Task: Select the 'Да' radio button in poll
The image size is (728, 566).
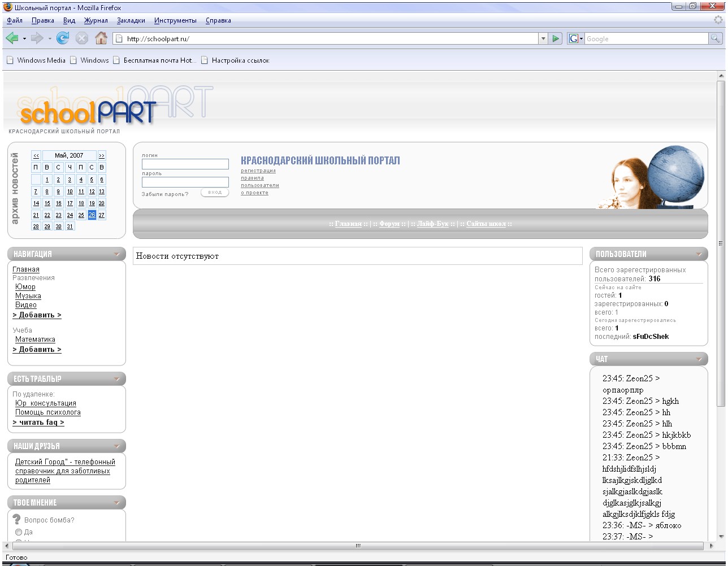Action: pyautogui.click(x=19, y=532)
